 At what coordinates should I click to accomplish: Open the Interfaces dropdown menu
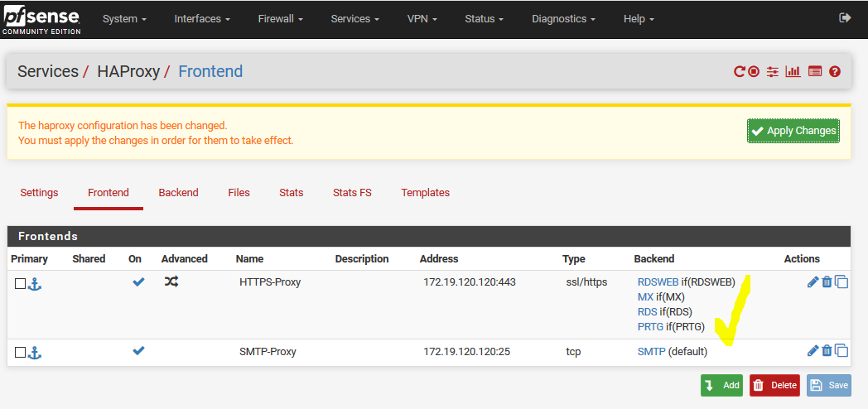(202, 19)
